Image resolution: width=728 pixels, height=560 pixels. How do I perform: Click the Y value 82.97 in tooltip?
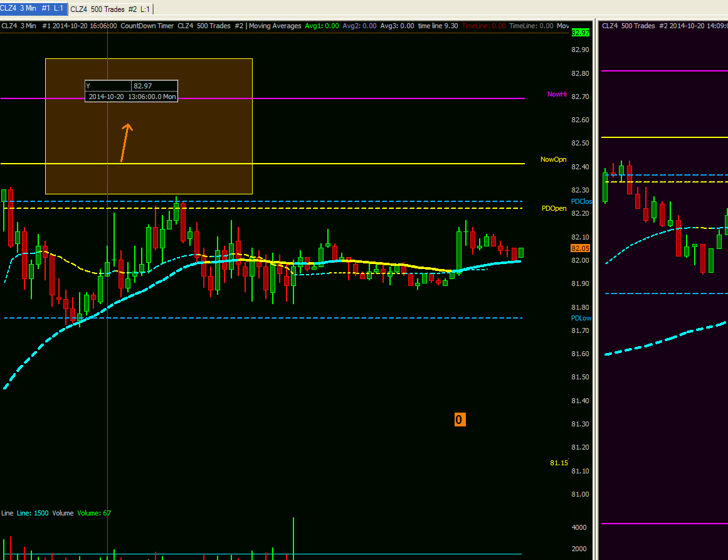pyautogui.click(x=142, y=86)
